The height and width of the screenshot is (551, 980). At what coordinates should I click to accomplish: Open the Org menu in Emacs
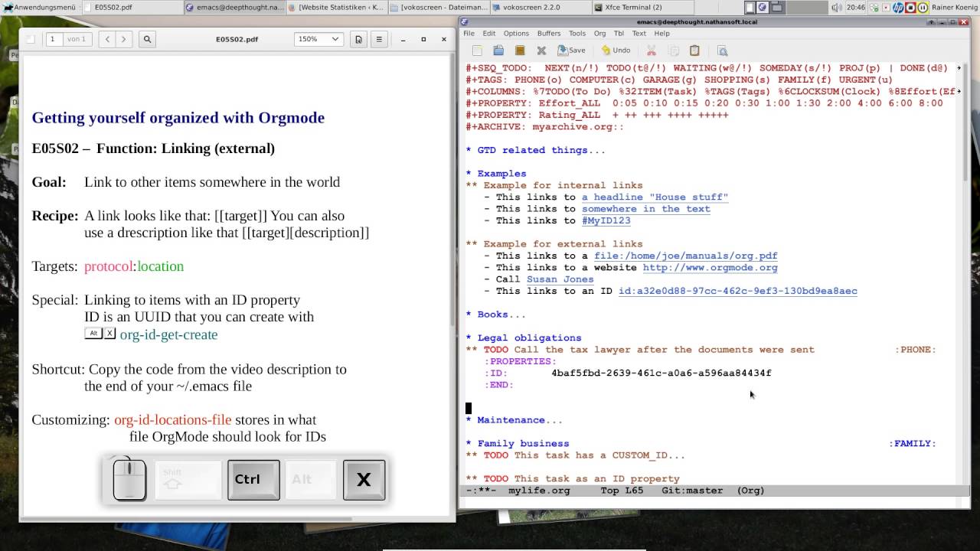(599, 34)
